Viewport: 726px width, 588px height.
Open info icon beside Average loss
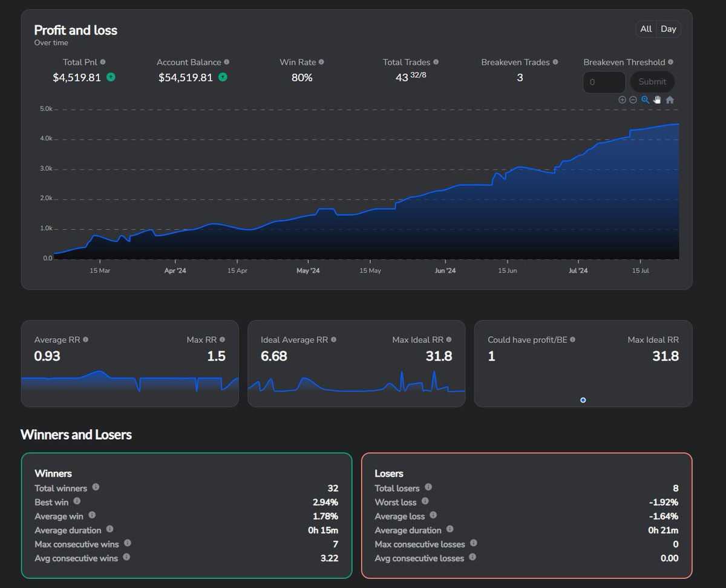434,515
